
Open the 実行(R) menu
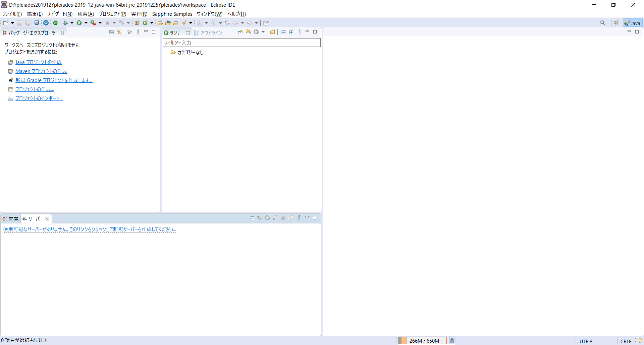(x=139, y=14)
